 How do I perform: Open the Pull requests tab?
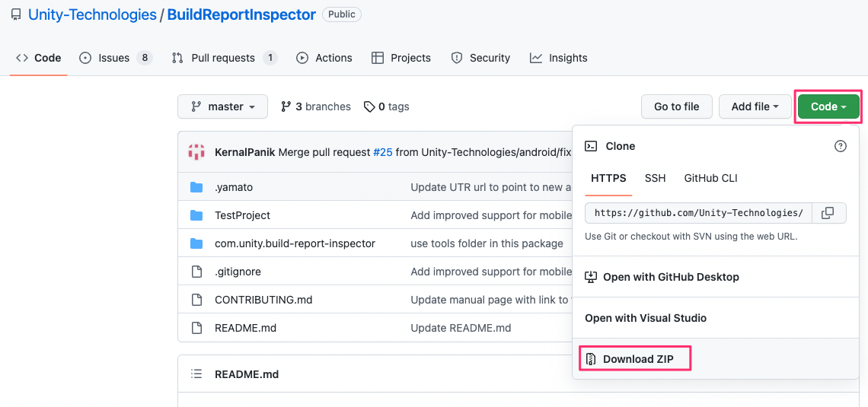[224, 58]
